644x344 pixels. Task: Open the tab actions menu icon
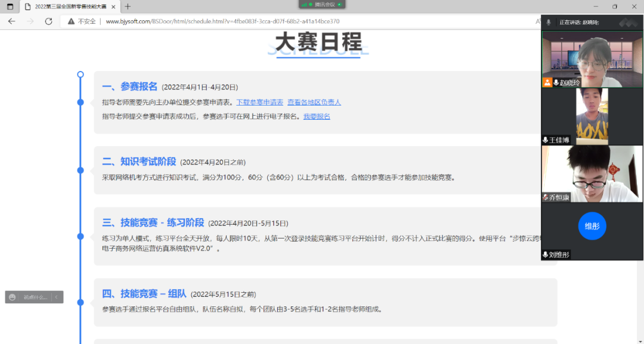(x=10, y=7)
